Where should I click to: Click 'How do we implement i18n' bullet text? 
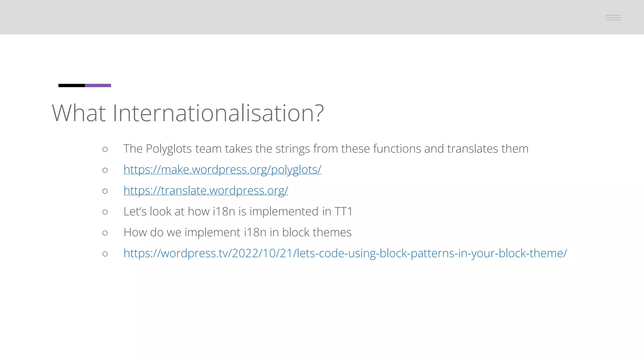click(195, 233)
